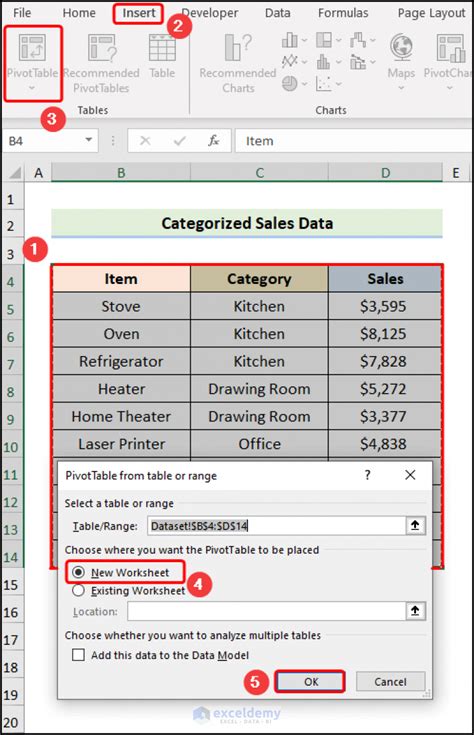Select column C header
The height and width of the screenshot is (735, 474).
pos(259,173)
